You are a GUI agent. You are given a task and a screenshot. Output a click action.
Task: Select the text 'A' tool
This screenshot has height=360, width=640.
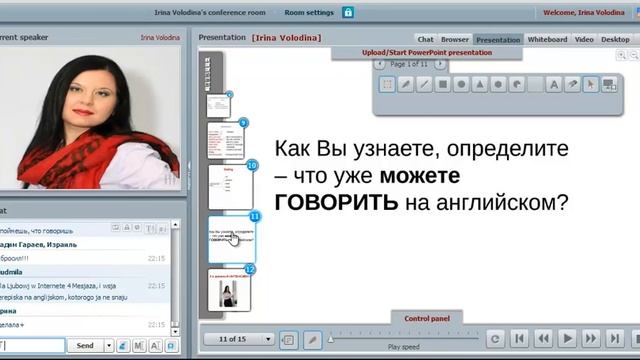[554, 84]
